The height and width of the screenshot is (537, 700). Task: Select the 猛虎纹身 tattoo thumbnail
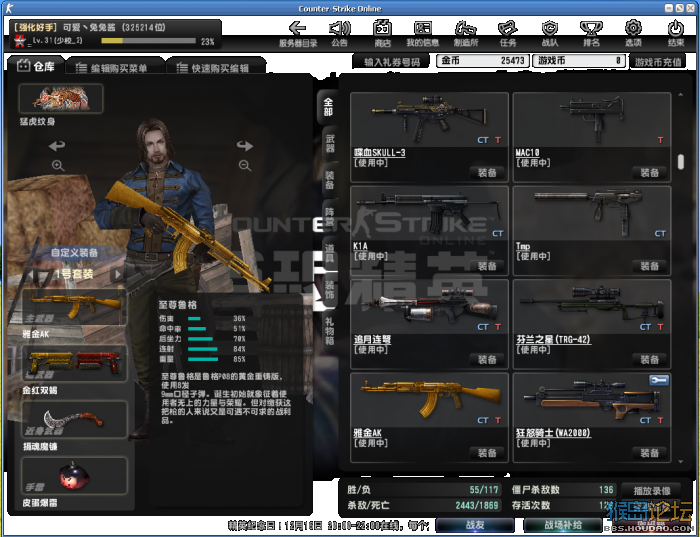tap(61, 99)
